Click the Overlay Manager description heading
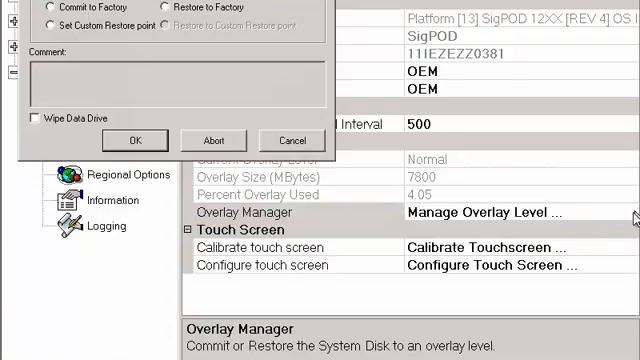This screenshot has height=360, width=640. (240, 329)
